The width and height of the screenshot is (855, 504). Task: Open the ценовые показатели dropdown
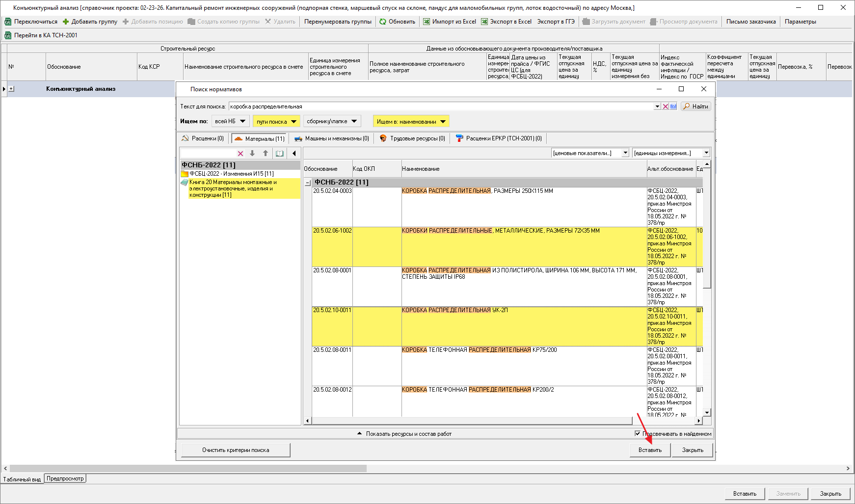625,153
